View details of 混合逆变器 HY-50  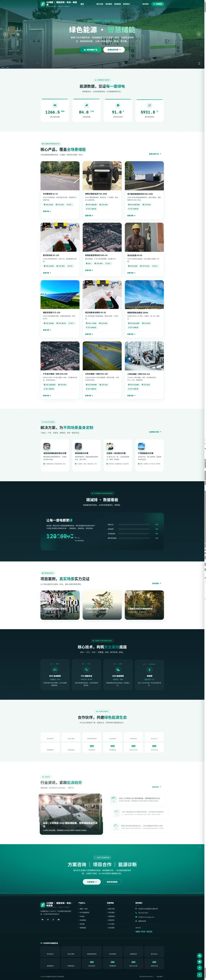tap(131, 273)
